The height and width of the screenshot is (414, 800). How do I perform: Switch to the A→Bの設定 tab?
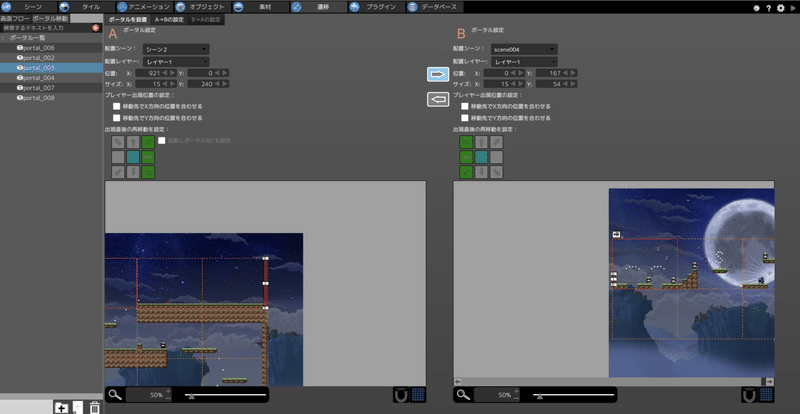(169, 19)
